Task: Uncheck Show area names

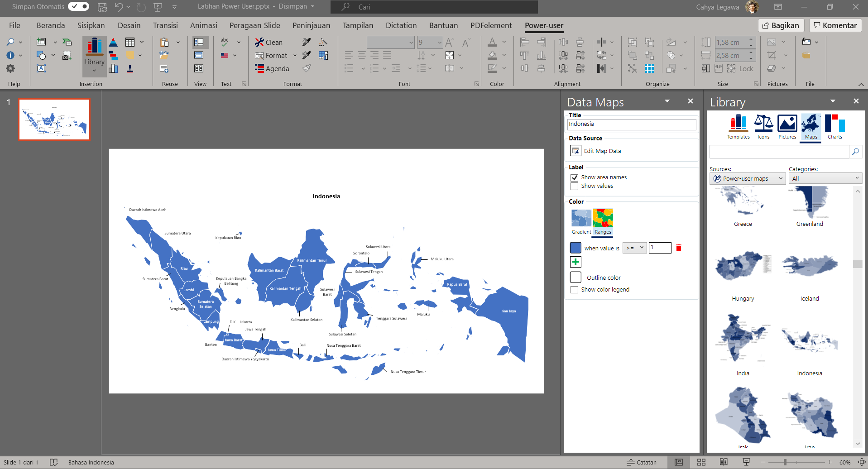Action: pyautogui.click(x=575, y=178)
